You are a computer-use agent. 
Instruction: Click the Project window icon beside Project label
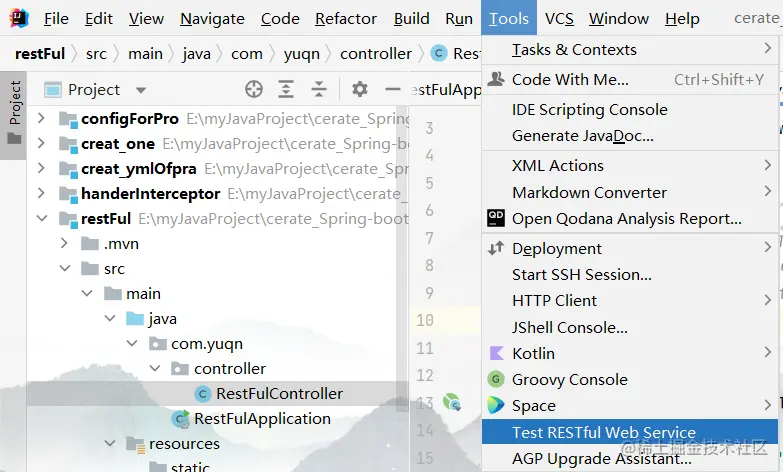(x=52, y=89)
